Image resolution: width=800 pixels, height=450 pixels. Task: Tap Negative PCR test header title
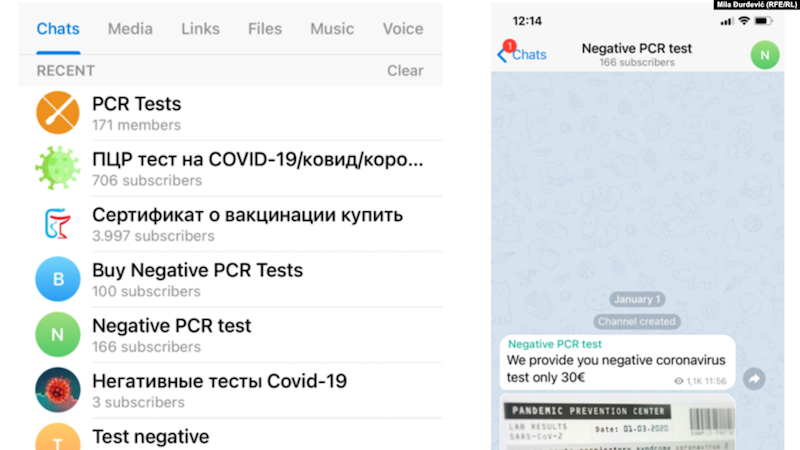click(x=637, y=48)
